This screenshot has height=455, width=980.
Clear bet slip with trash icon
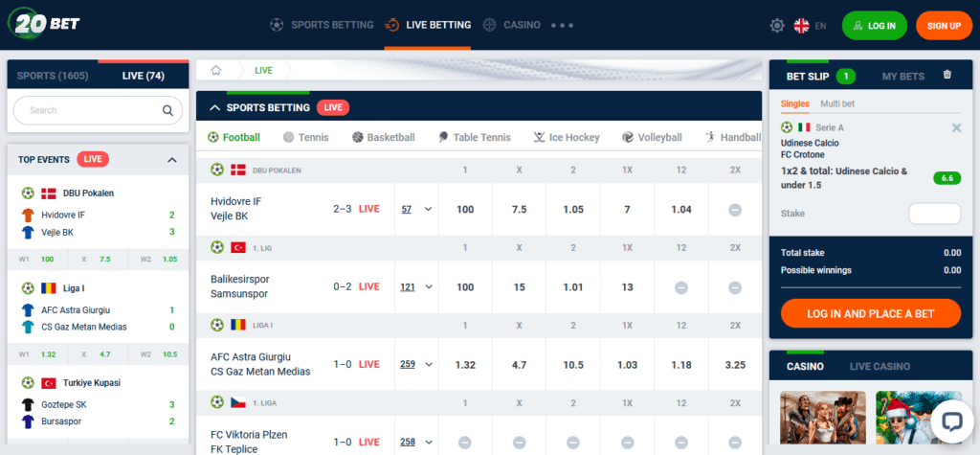(x=947, y=75)
